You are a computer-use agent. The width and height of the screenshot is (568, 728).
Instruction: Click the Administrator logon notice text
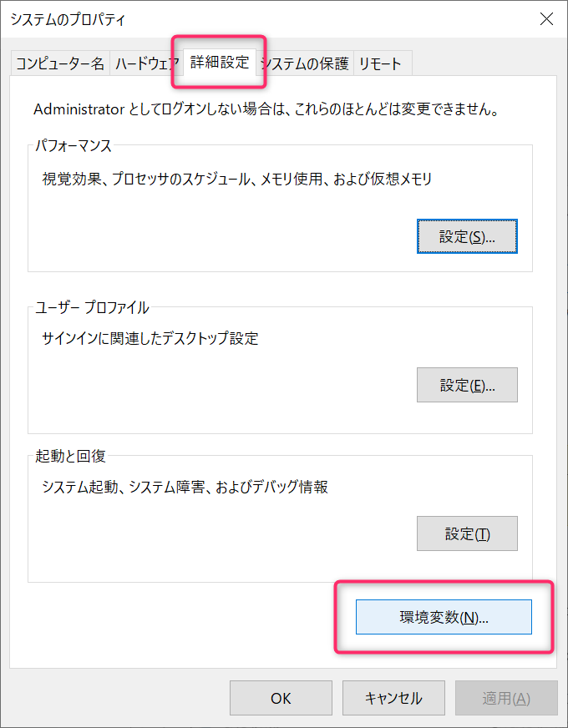pos(266,109)
